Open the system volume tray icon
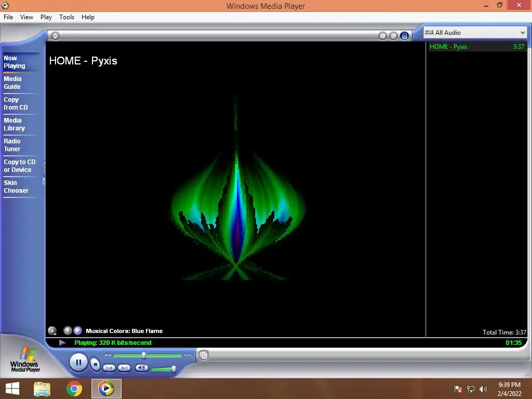This screenshot has height=399, width=532. pos(483,389)
